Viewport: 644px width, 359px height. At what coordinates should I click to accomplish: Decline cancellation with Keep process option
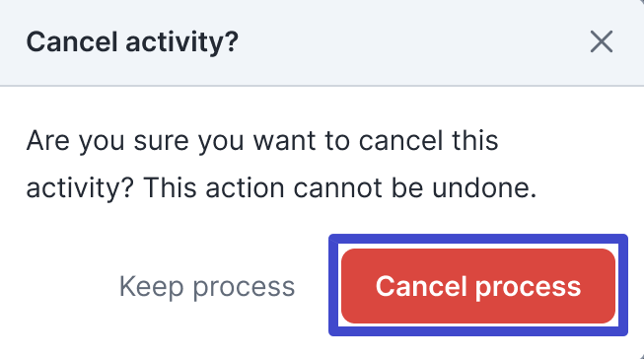point(207,287)
